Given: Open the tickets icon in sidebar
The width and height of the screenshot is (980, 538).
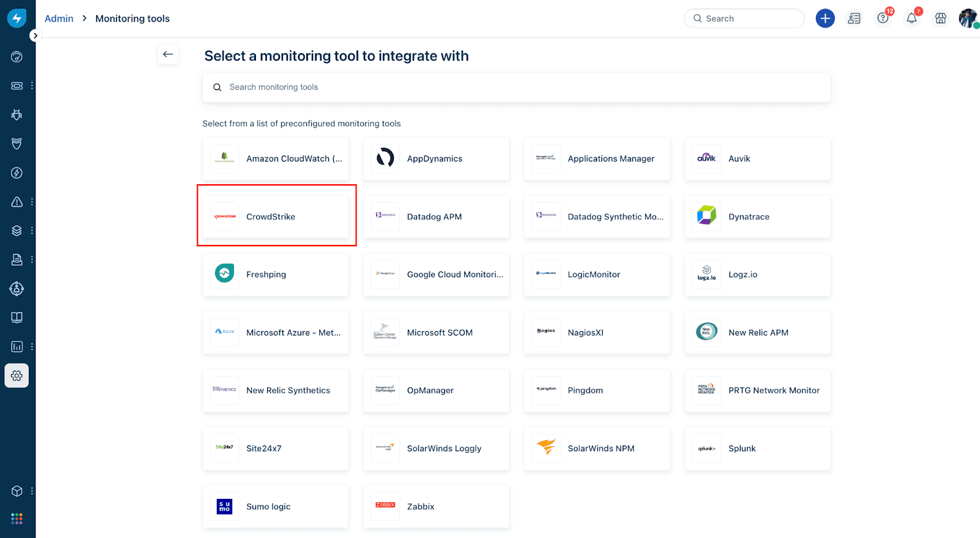Looking at the screenshot, I should coord(17,86).
